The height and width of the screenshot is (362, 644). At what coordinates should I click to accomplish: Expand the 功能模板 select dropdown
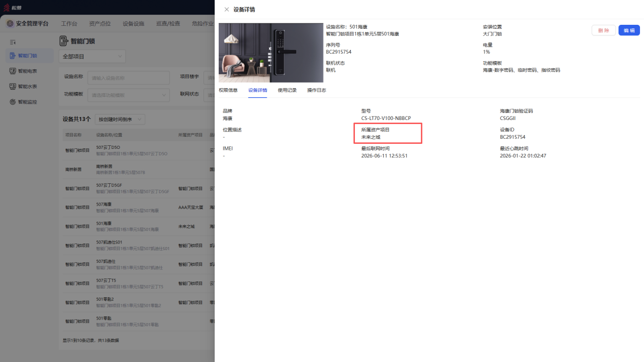point(129,95)
